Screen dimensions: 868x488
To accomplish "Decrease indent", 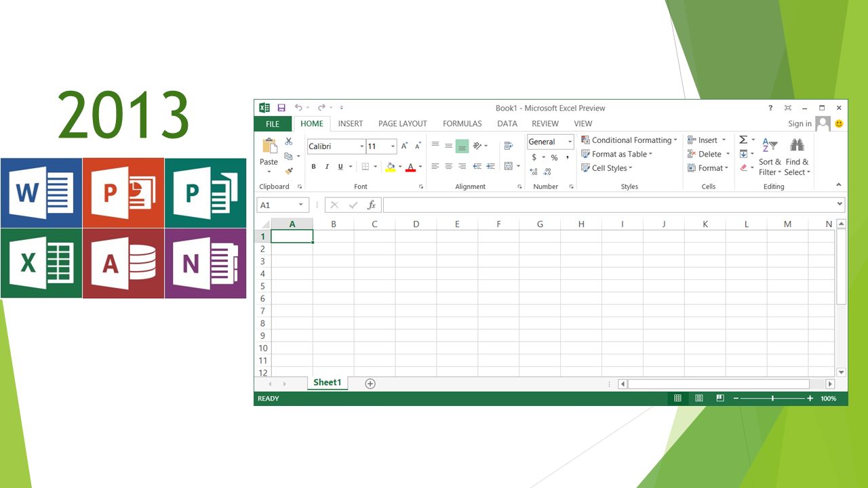I will 477,166.
